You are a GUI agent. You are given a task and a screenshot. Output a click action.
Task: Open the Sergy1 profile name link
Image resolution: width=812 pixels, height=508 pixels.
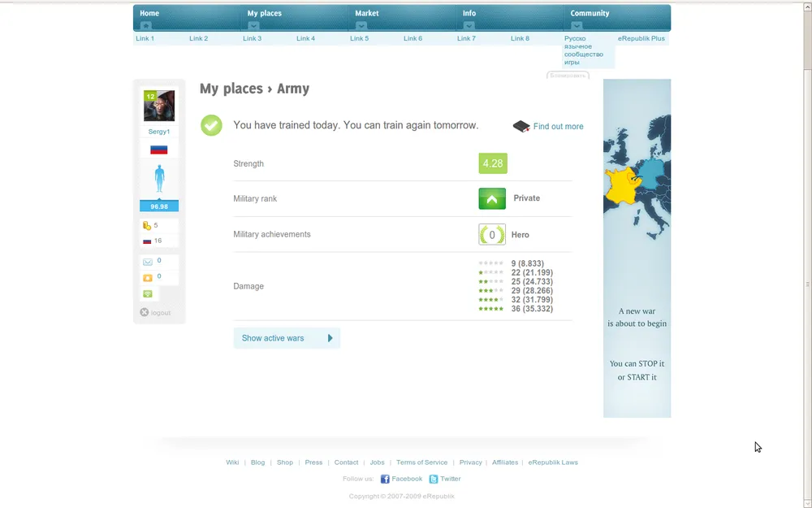click(x=159, y=132)
